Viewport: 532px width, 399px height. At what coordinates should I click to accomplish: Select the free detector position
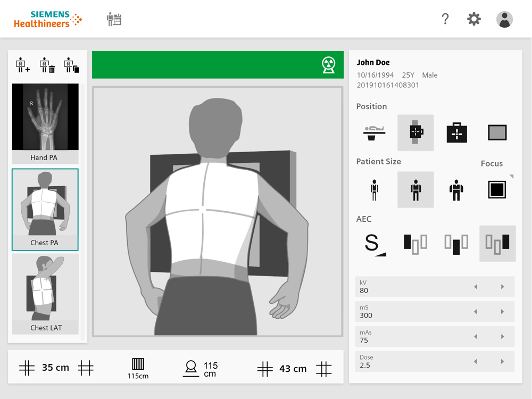(497, 132)
